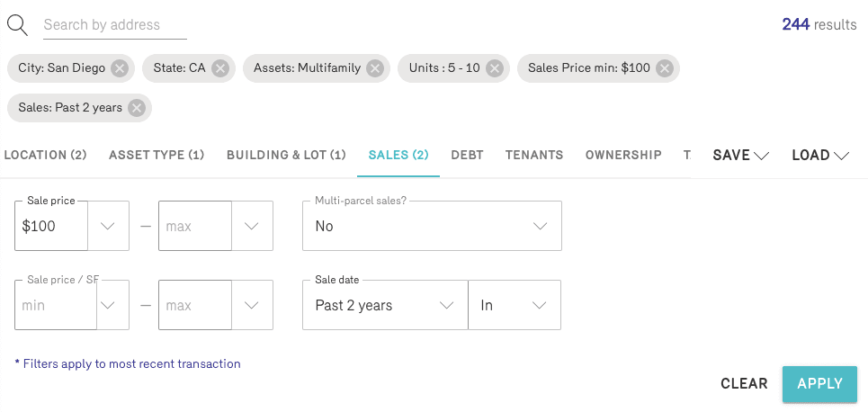This screenshot has height=412, width=868.
Task: Expand the Sale price minimum dropdown arrow
Action: 108,226
